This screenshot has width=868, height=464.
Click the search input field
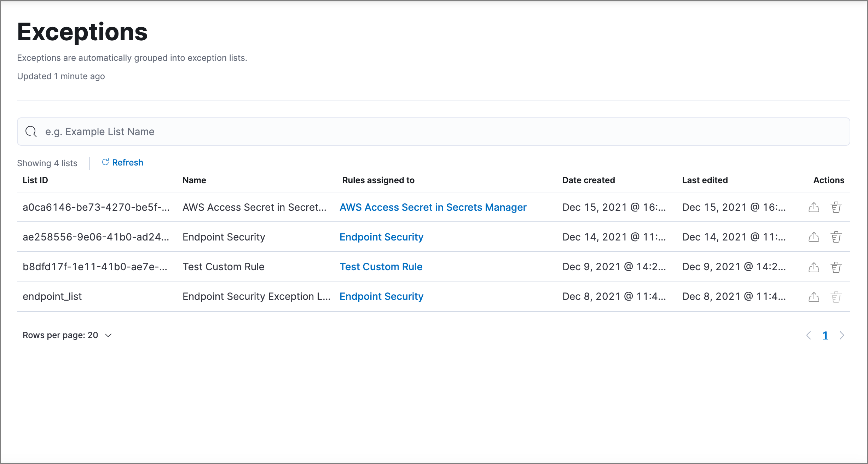coord(434,132)
